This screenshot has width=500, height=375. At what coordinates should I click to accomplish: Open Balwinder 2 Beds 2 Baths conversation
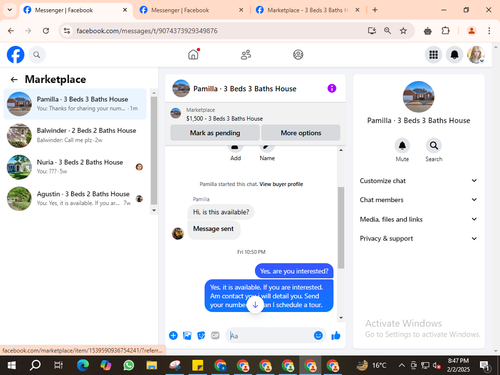(75, 135)
